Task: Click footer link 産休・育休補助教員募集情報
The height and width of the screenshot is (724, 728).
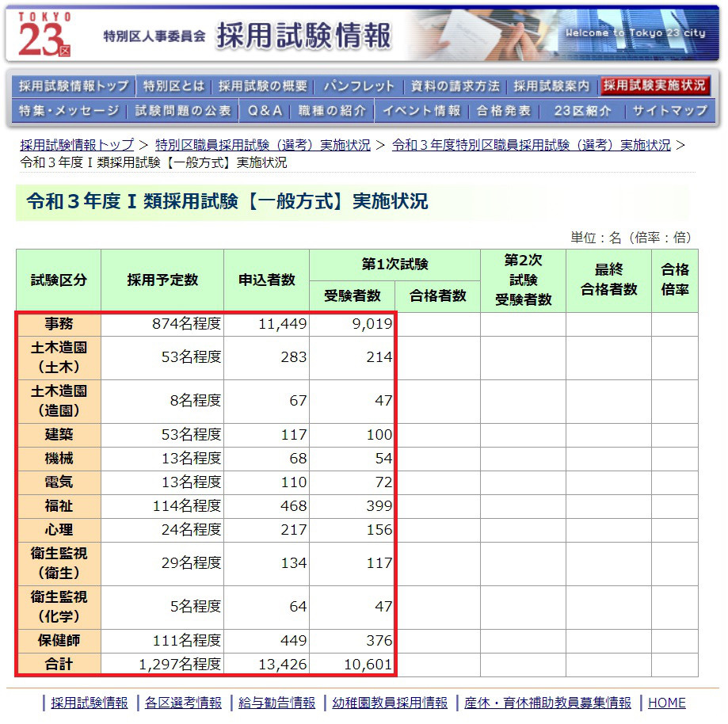Action: (547, 703)
